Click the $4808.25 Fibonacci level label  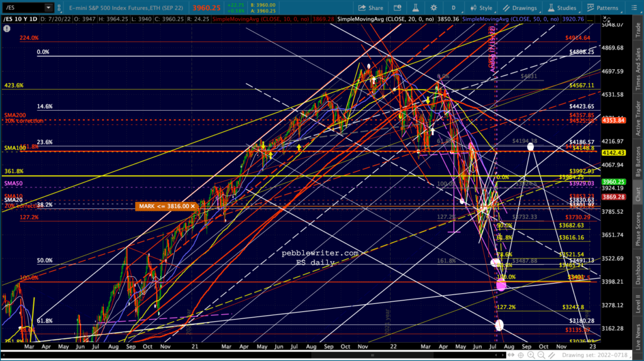[582, 52]
